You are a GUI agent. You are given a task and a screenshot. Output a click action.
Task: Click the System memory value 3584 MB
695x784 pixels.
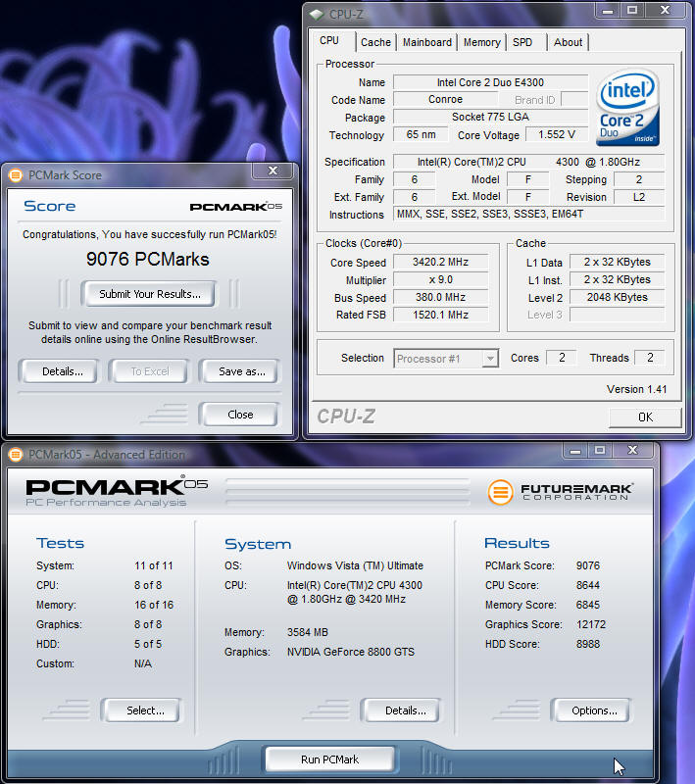308,632
